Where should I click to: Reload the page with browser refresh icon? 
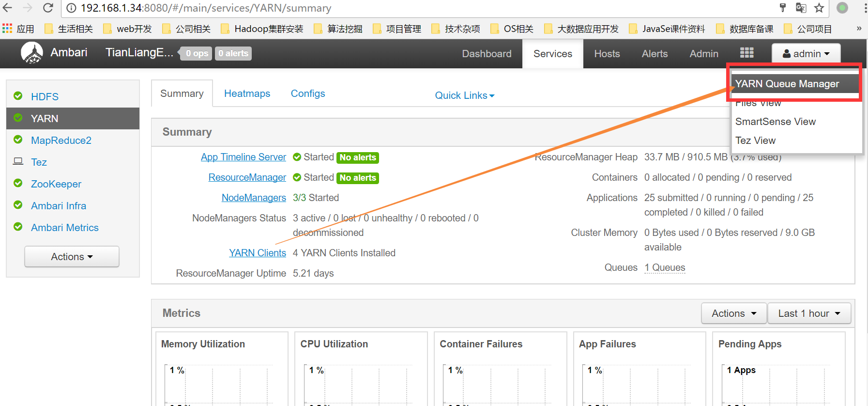pos(48,8)
